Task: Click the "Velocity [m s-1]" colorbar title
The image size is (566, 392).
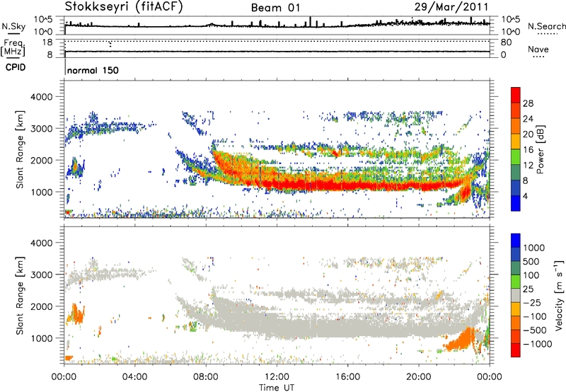Action: coord(559,296)
